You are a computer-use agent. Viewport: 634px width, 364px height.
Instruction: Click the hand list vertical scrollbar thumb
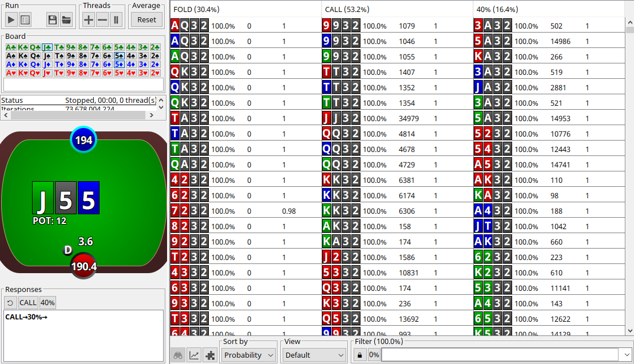(629, 30)
